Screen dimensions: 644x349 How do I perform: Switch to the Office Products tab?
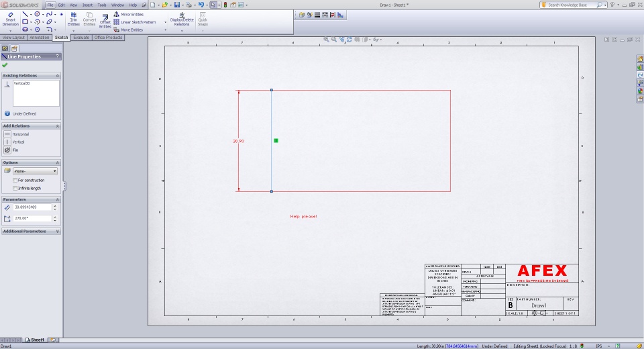point(108,38)
